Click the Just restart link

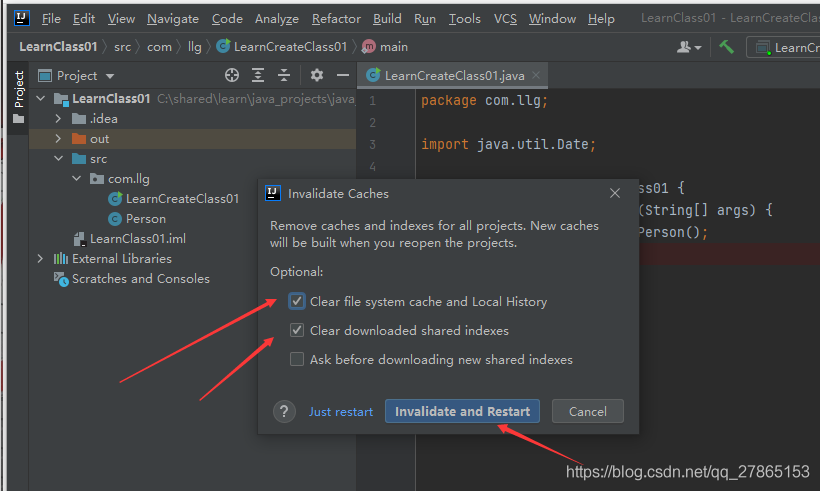click(341, 412)
